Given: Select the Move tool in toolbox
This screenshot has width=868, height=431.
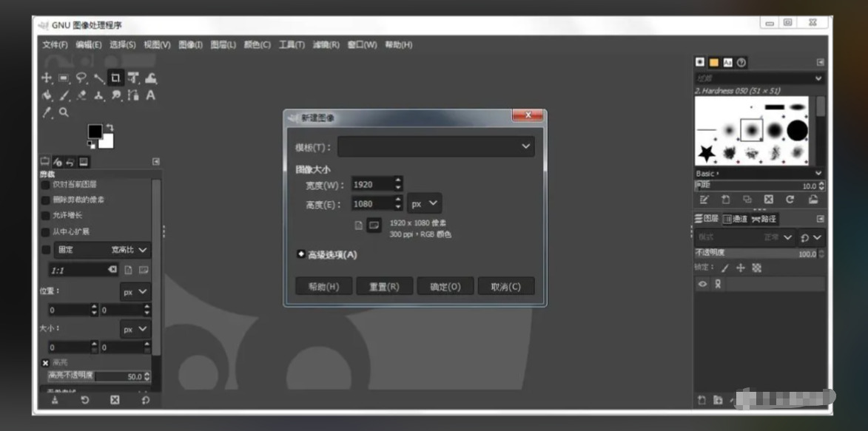Looking at the screenshot, I should point(47,78).
